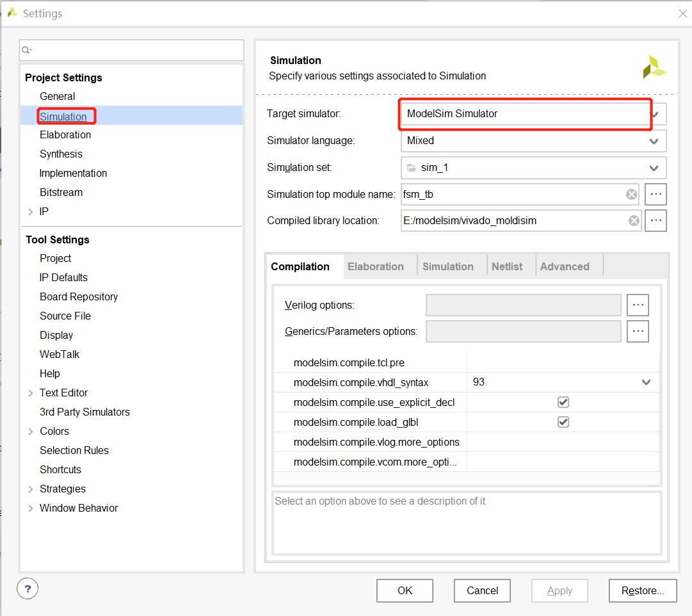Select Simulation in Project Settings
The image size is (692, 616).
[63, 117]
